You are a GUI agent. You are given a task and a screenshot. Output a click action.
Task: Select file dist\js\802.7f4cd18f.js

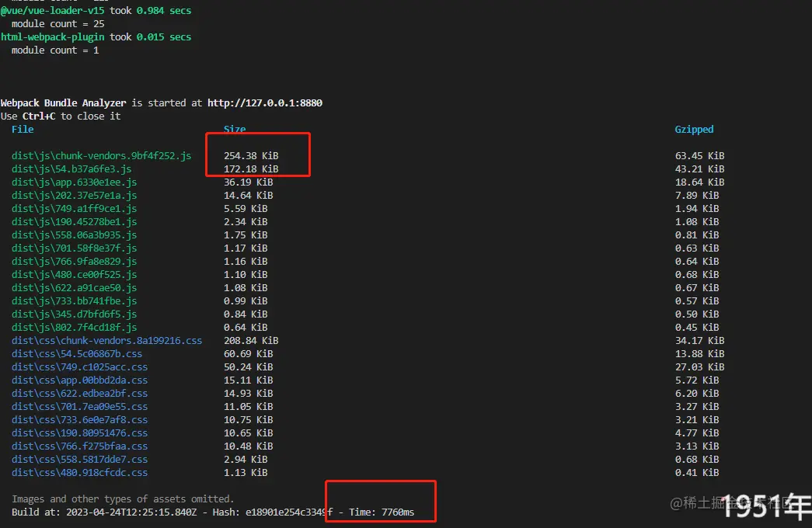click(x=74, y=328)
